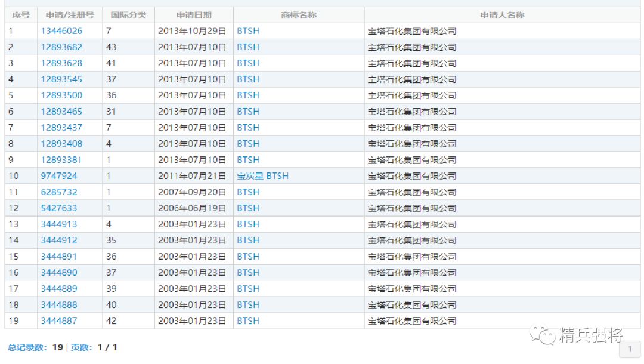
Task: Open registration number 3444891 link
Action: click(x=58, y=257)
